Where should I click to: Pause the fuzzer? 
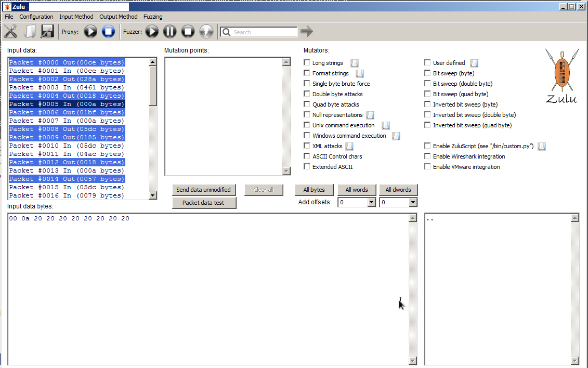coord(169,32)
